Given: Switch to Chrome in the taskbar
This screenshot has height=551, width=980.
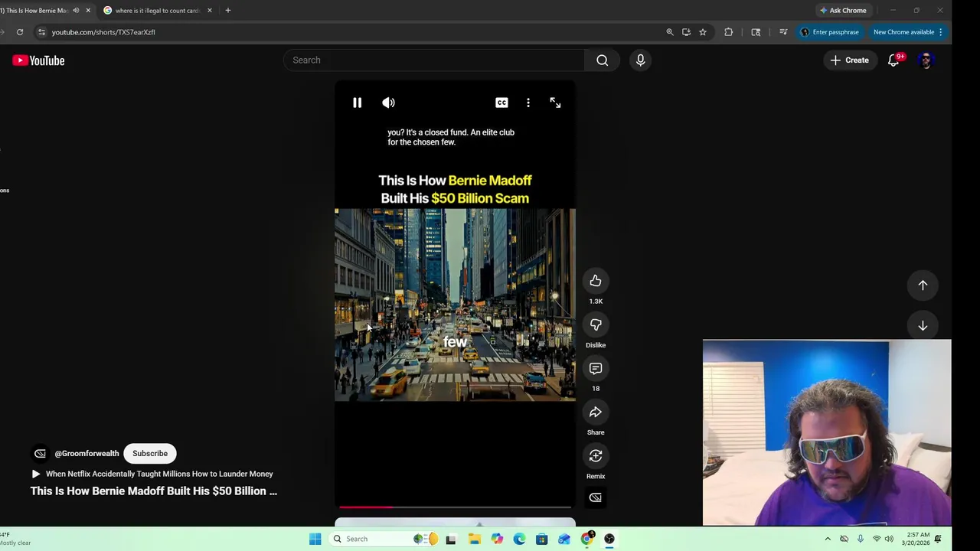Looking at the screenshot, I should point(586,539).
